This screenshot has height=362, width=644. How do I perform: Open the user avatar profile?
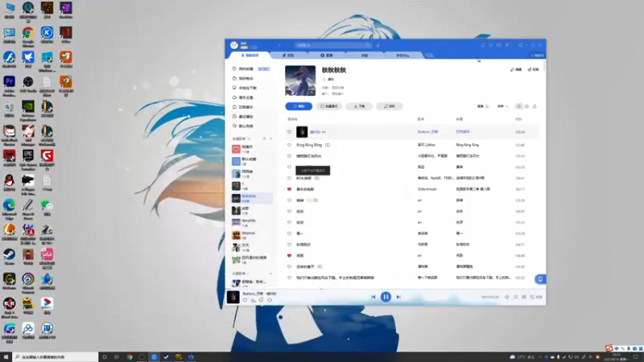pos(234,45)
